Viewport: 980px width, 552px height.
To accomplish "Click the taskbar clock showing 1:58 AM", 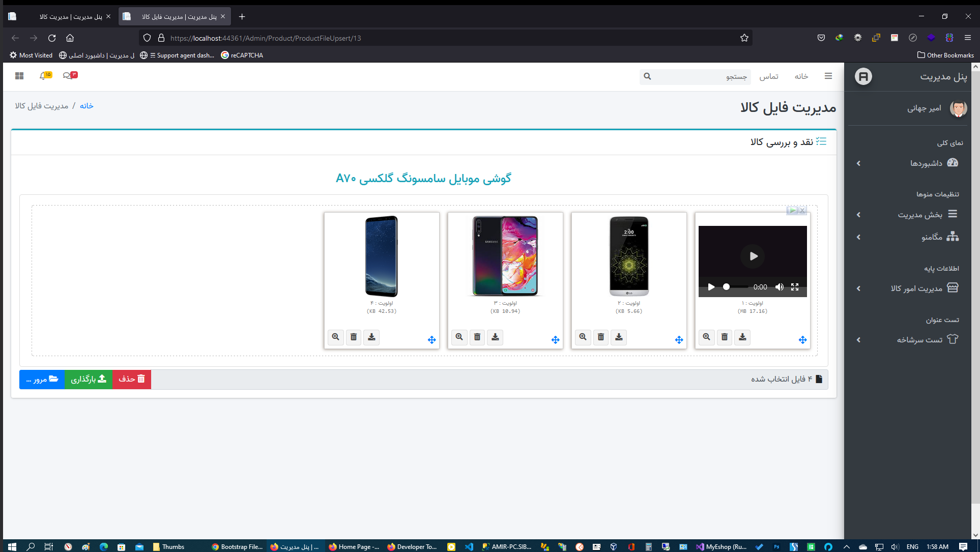I will point(937,546).
